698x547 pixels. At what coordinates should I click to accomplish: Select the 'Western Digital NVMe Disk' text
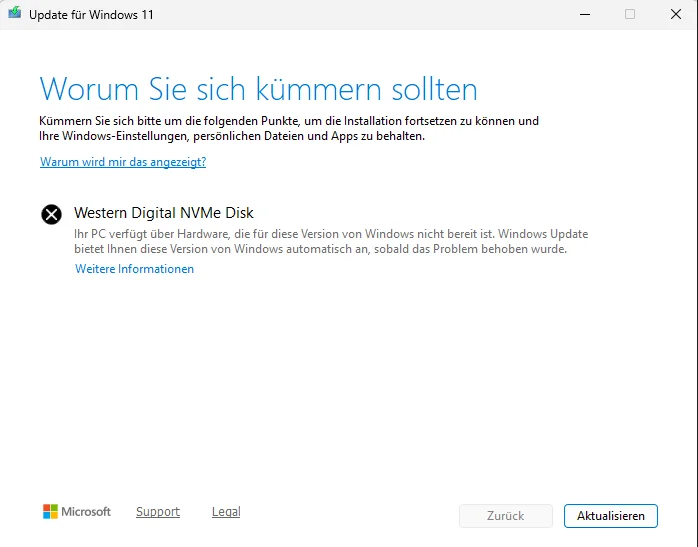click(x=164, y=213)
